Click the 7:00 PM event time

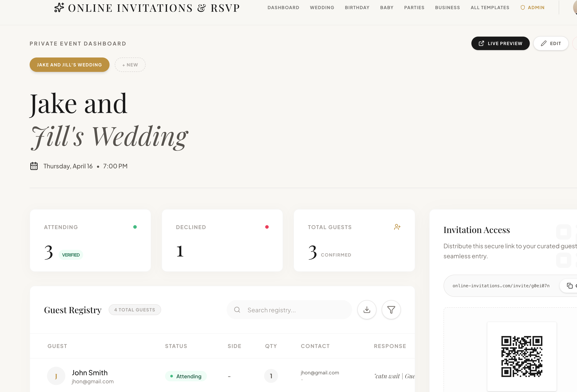point(115,166)
